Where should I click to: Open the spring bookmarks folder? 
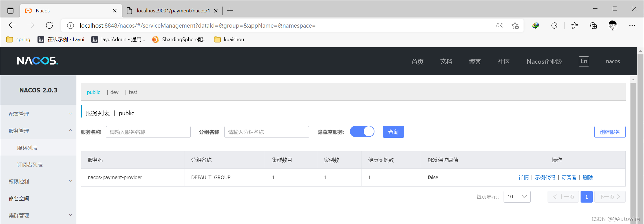(x=18, y=39)
